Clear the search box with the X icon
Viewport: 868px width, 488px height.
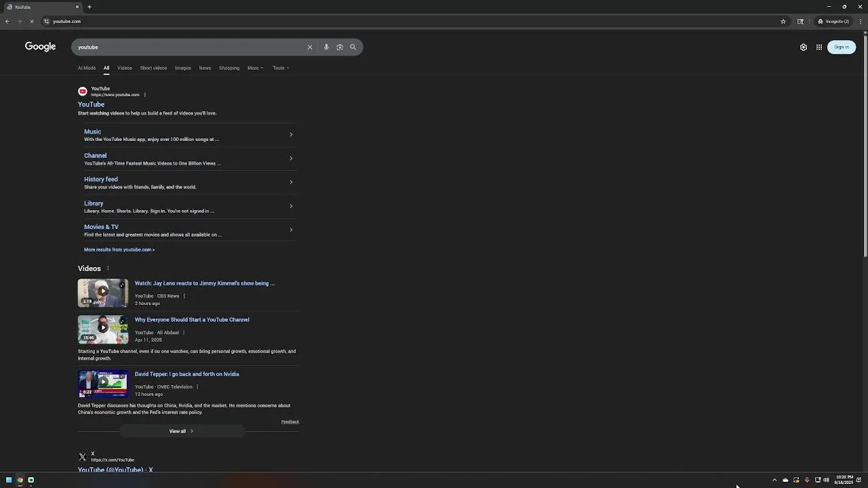(310, 47)
